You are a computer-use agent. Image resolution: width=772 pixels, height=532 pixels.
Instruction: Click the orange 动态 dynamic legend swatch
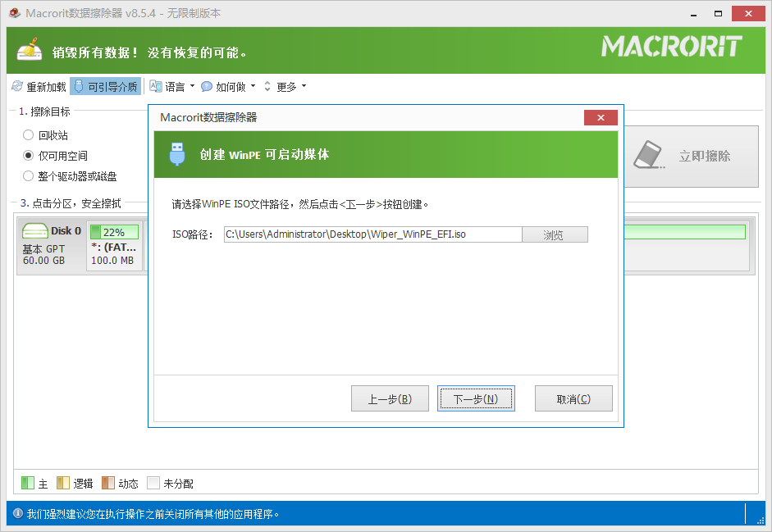(107, 483)
